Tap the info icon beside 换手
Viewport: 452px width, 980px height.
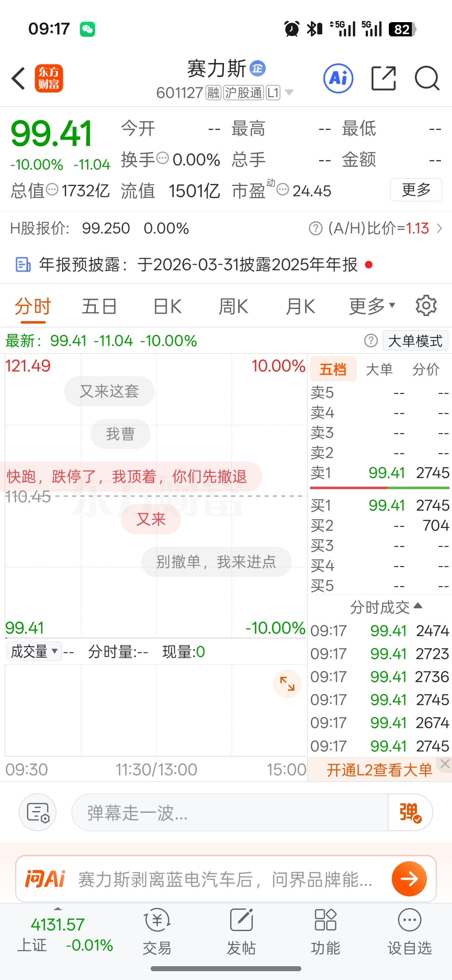click(163, 158)
